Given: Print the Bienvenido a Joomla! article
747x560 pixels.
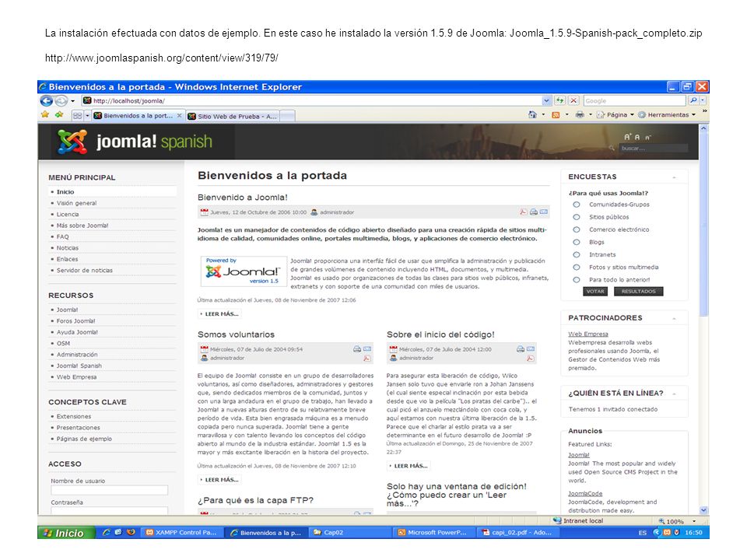Looking at the screenshot, I should (x=534, y=212).
